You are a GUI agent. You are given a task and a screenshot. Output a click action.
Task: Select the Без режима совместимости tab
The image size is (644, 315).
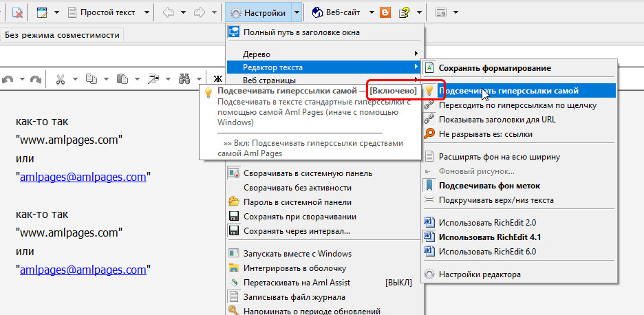tap(62, 35)
